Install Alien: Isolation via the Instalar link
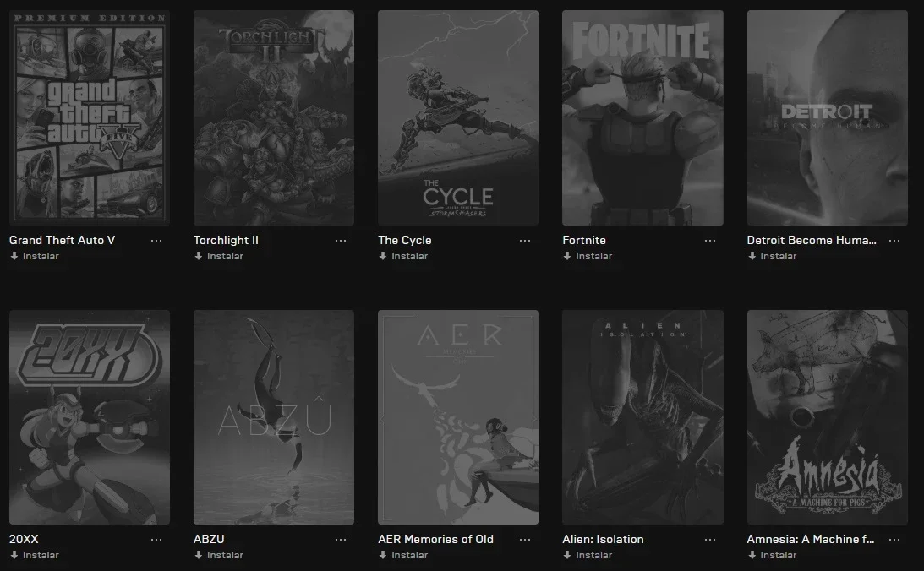Screen dimensions: 924x571 tap(588, 555)
